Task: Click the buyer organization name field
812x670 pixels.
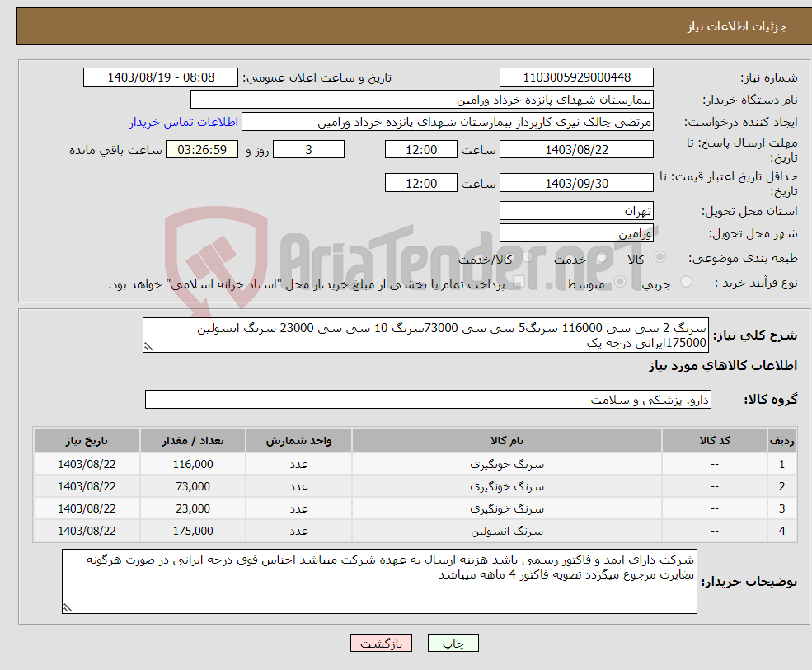Action: [422, 100]
